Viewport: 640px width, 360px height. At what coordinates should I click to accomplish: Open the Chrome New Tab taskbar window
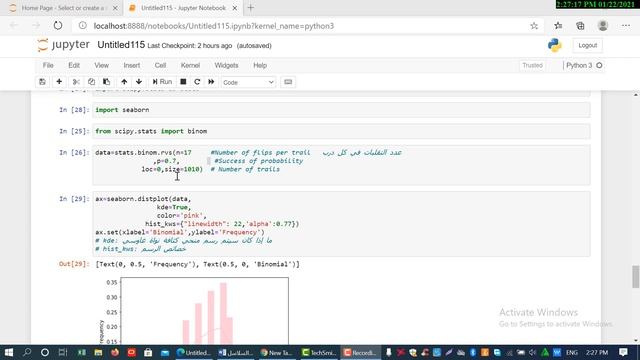click(x=277, y=352)
